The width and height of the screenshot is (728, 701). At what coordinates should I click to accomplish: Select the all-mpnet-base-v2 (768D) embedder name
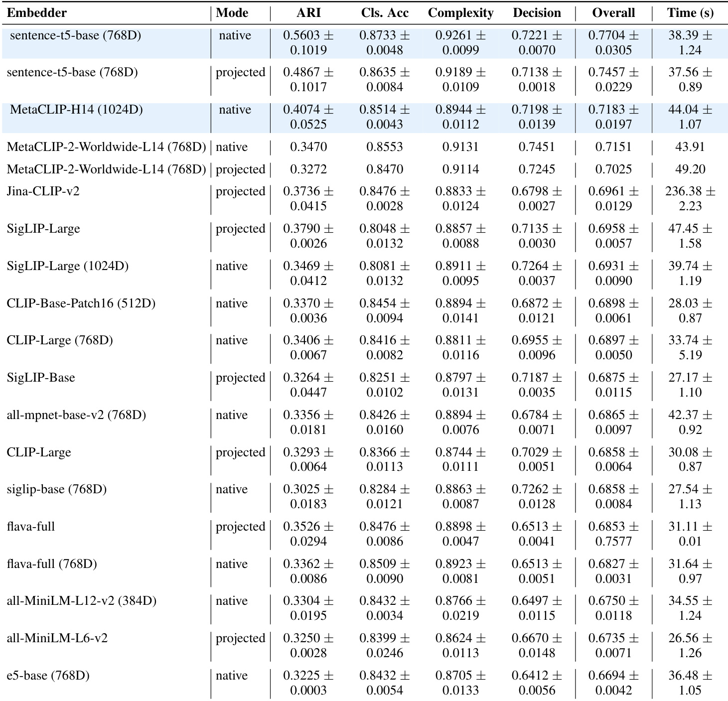76,415
